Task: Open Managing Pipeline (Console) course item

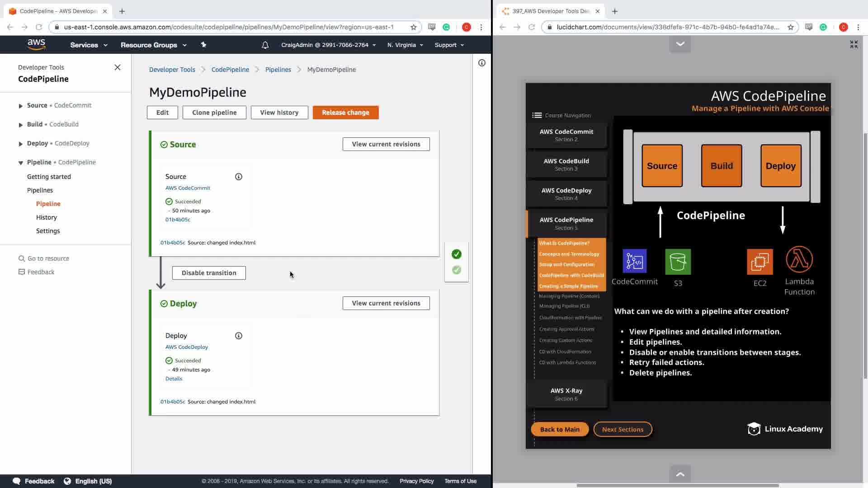Action: tap(569, 296)
